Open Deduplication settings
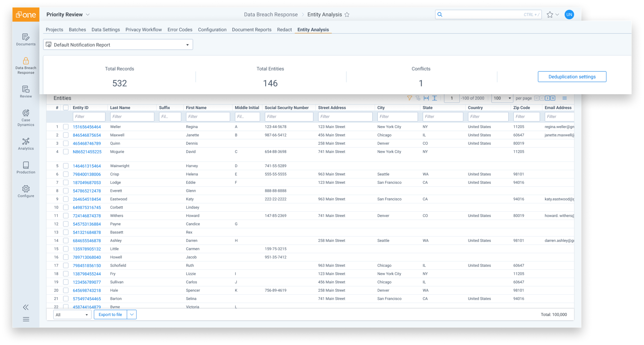The image size is (644, 345). pyautogui.click(x=572, y=76)
